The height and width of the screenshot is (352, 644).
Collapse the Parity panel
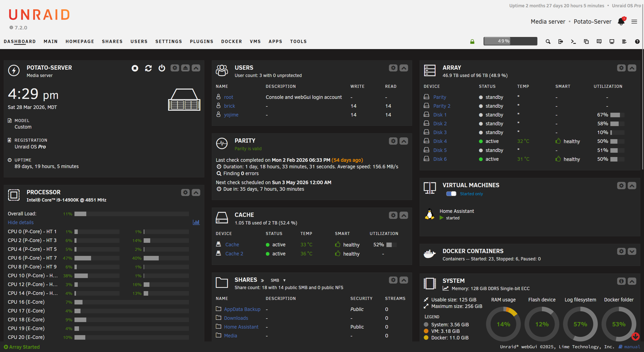click(x=404, y=141)
